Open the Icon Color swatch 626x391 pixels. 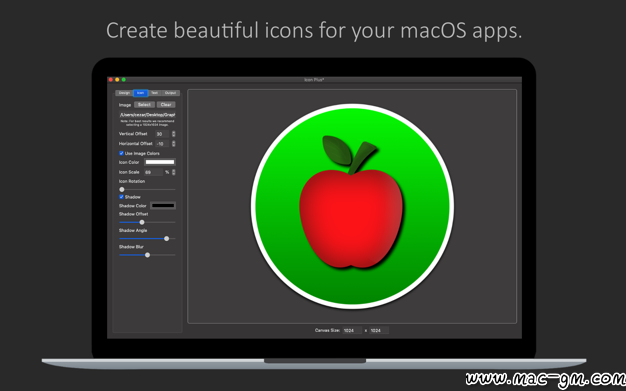point(160,162)
